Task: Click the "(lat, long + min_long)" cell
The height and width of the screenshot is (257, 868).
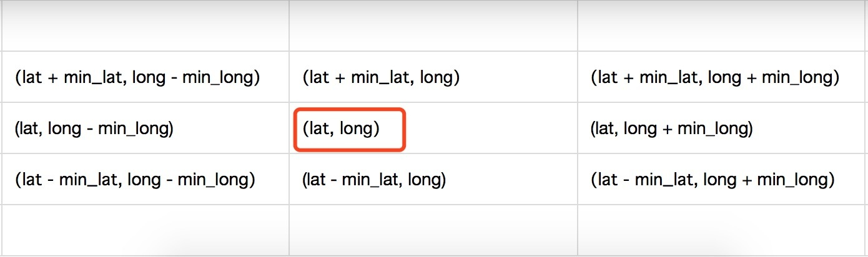Action: (x=671, y=129)
